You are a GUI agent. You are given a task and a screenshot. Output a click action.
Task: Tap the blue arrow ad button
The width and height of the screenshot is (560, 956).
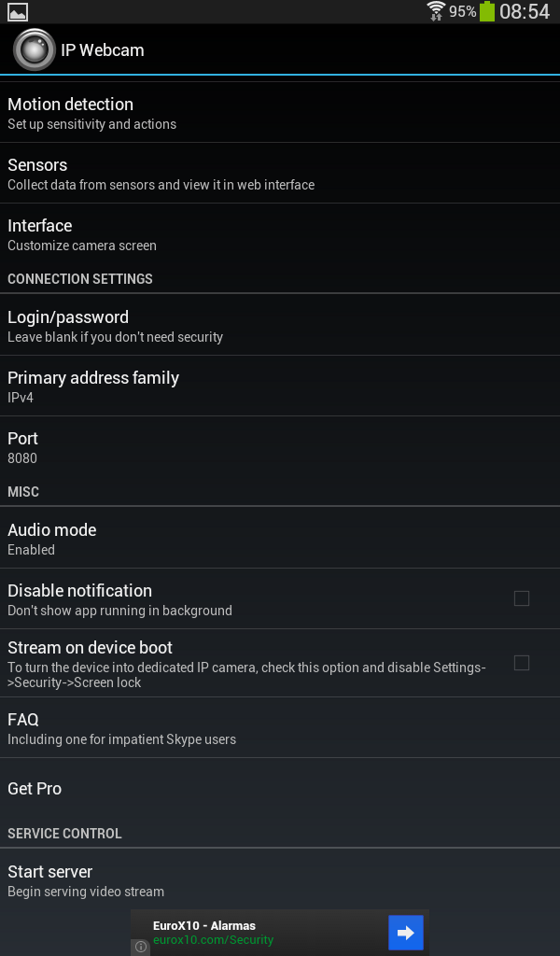click(x=405, y=933)
